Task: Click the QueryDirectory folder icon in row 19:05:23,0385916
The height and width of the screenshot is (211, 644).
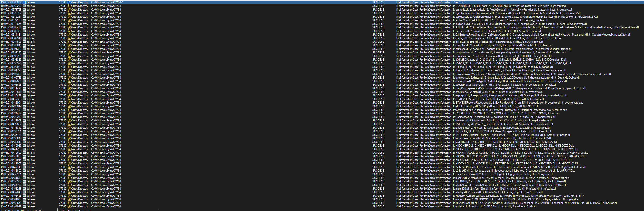Action: (x=69, y=38)
